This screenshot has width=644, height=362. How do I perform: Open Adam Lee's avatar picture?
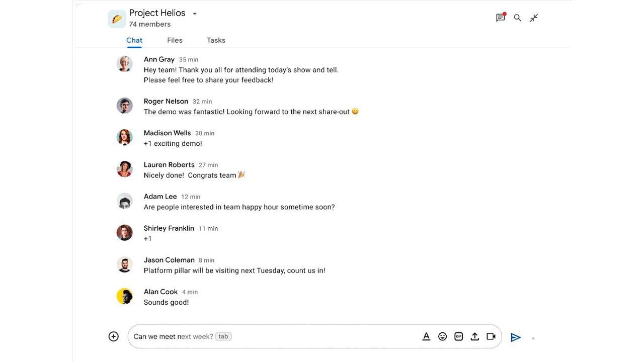point(124,201)
